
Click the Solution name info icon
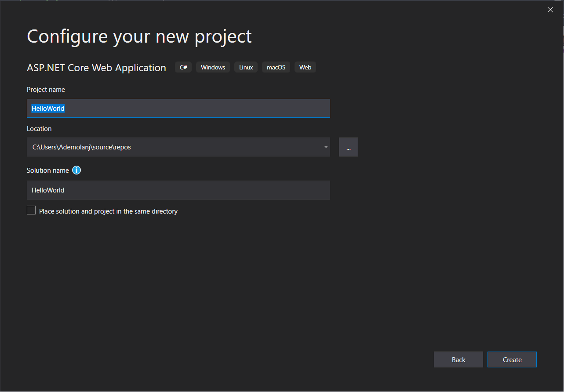pyautogui.click(x=76, y=170)
